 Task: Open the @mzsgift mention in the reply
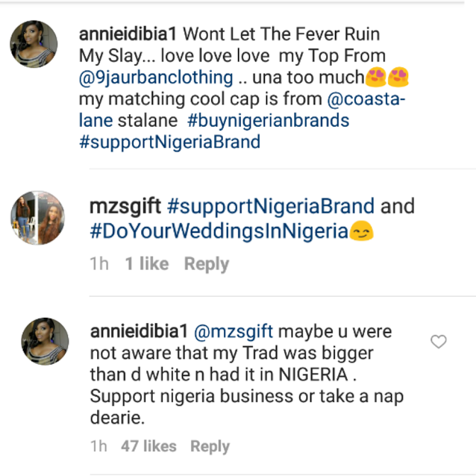click(234, 331)
